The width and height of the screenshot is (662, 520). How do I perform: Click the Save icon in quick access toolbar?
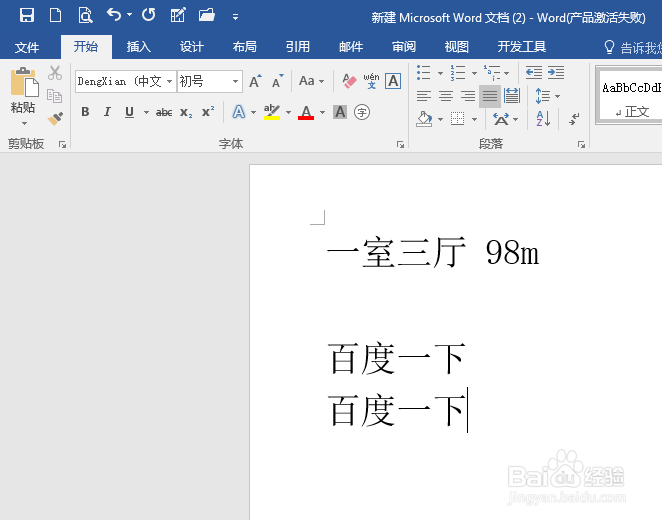point(27,16)
